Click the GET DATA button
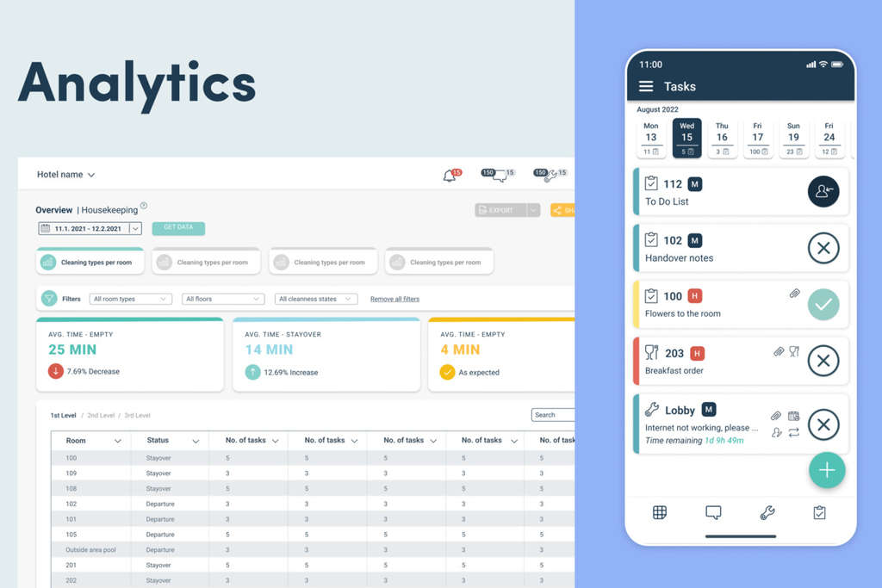The height and width of the screenshot is (588, 882). 177,227
